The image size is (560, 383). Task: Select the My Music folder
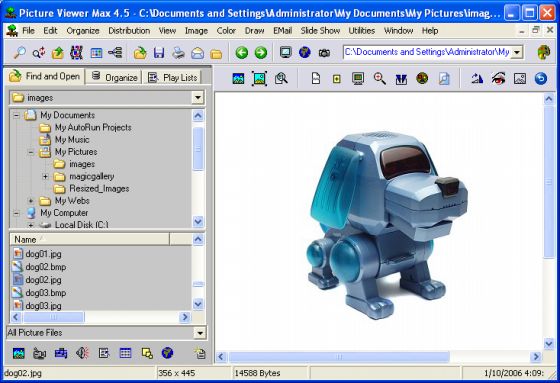(x=72, y=139)
